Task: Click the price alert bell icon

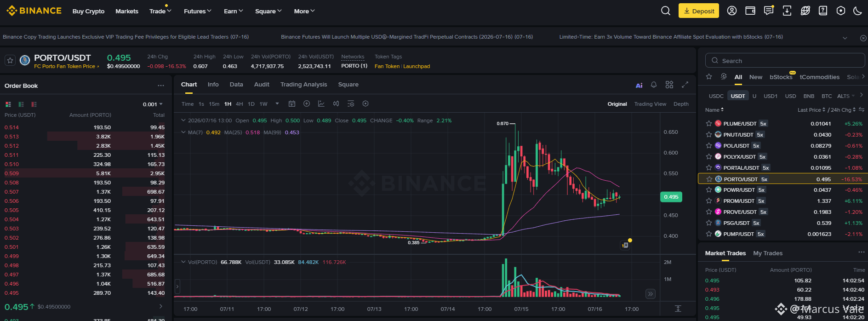Action: tap(654, 85)
